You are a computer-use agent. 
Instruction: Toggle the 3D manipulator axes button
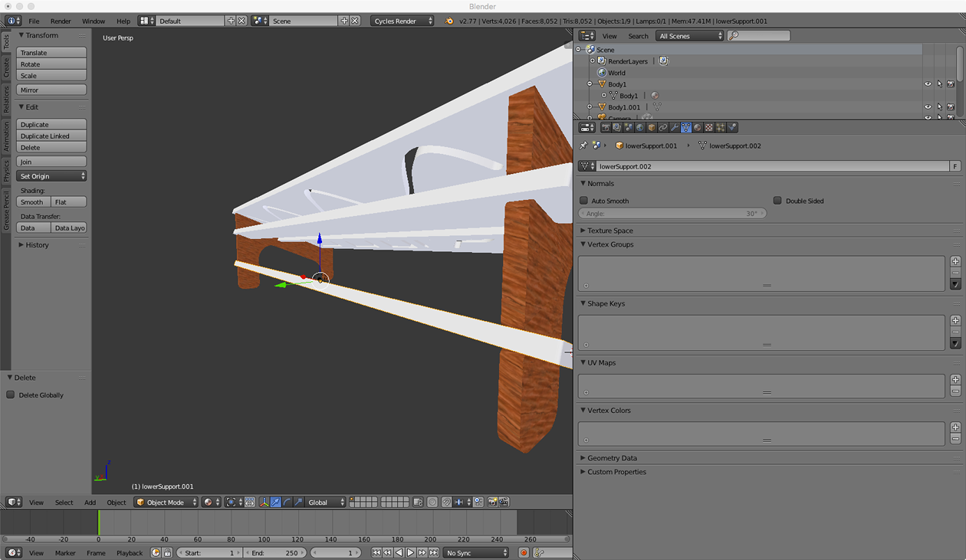pyautogui.click(x=264, y=503)
